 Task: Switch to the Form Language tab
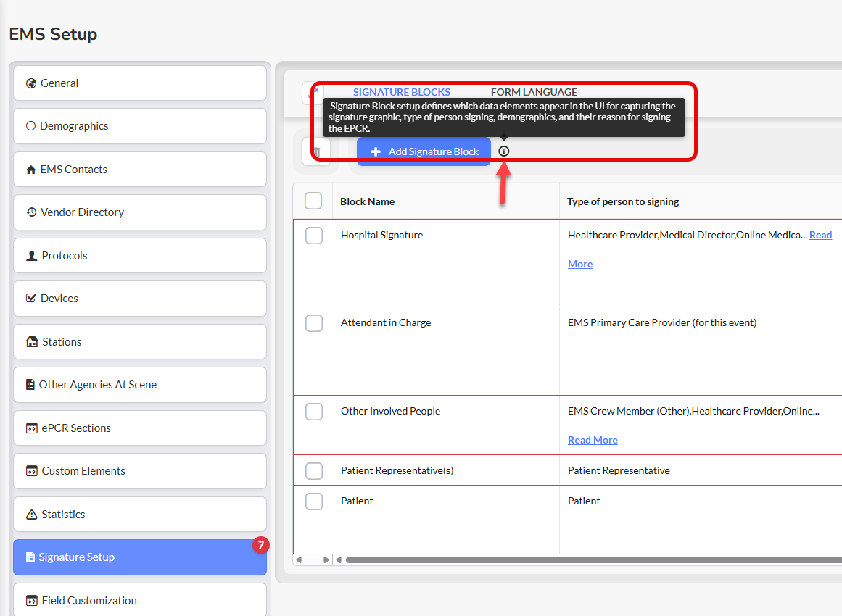(x=534, y=92)
